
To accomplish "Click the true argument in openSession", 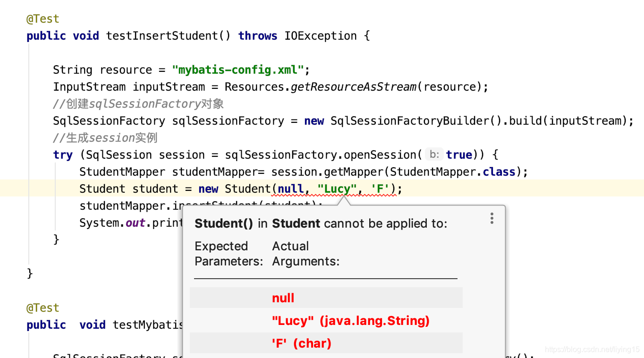I will pos(459,155).
